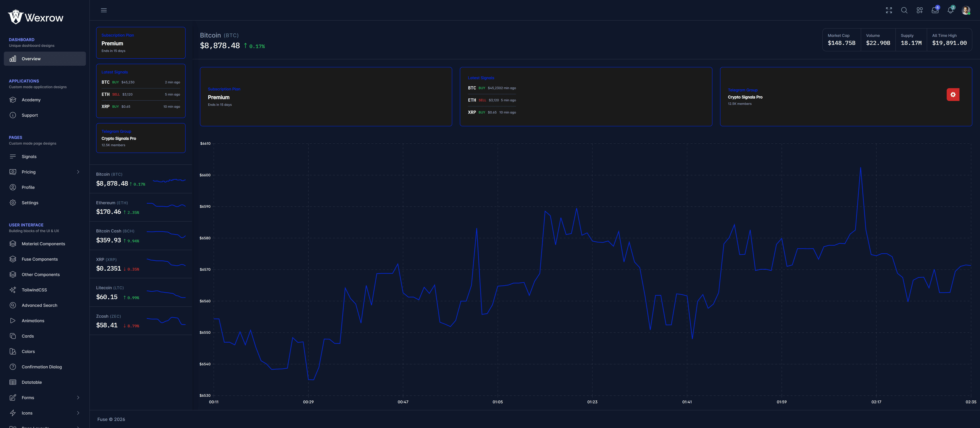Click the red settings gear button
The height and width of the screenshot is (428, 980).
click(x=953, y=95)
